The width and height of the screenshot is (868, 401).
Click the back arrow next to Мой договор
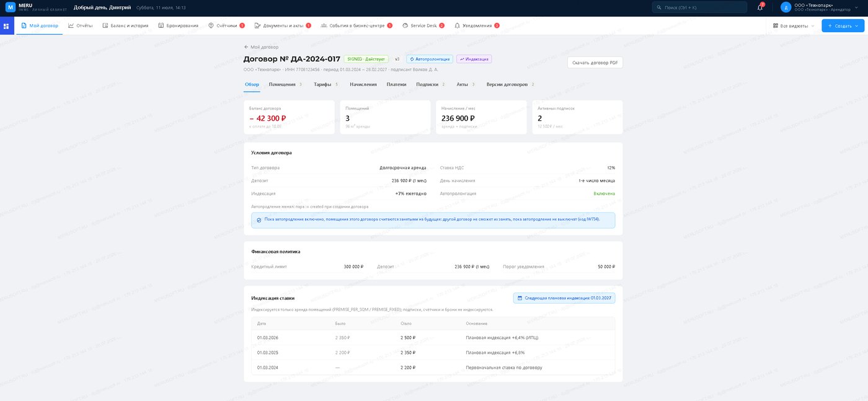click(246, 46)
